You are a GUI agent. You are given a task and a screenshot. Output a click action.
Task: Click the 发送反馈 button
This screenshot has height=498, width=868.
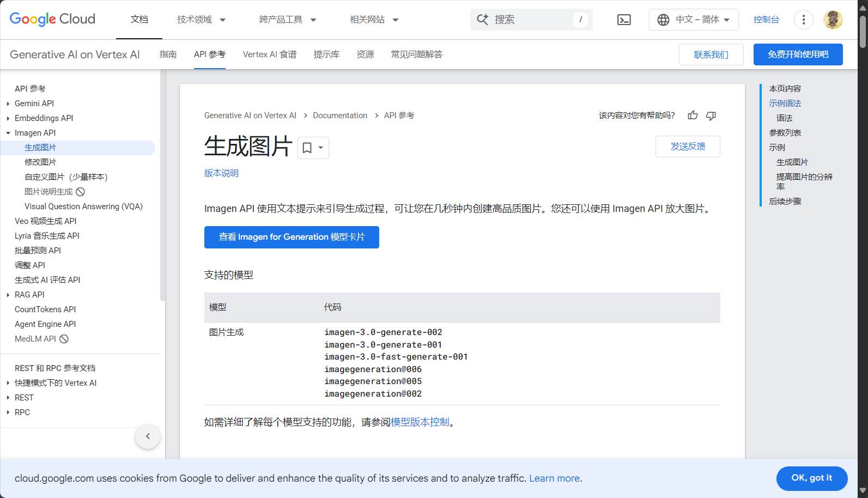click(x=688, y=147)
